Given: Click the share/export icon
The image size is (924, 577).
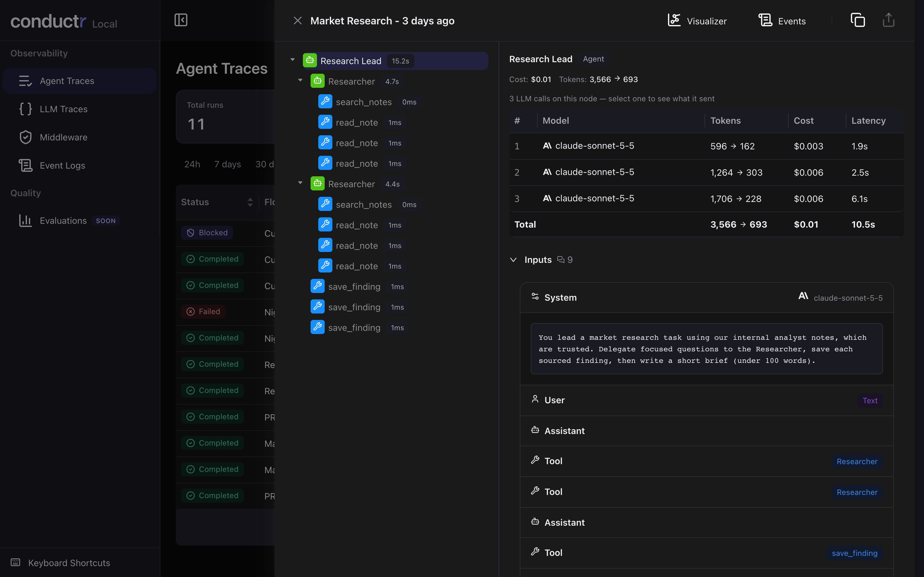Looking at the screenshot, I should (888, 20).
